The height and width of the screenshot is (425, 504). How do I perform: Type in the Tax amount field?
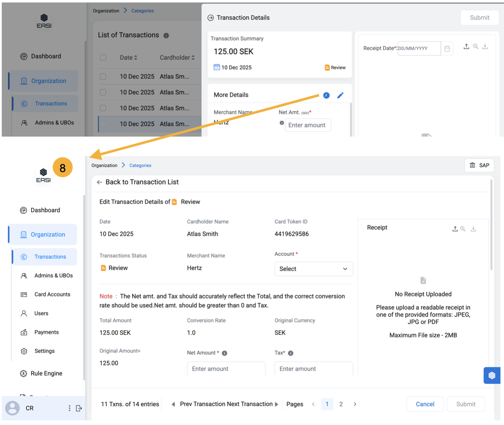pyautogui.click(x=313, y=369)
